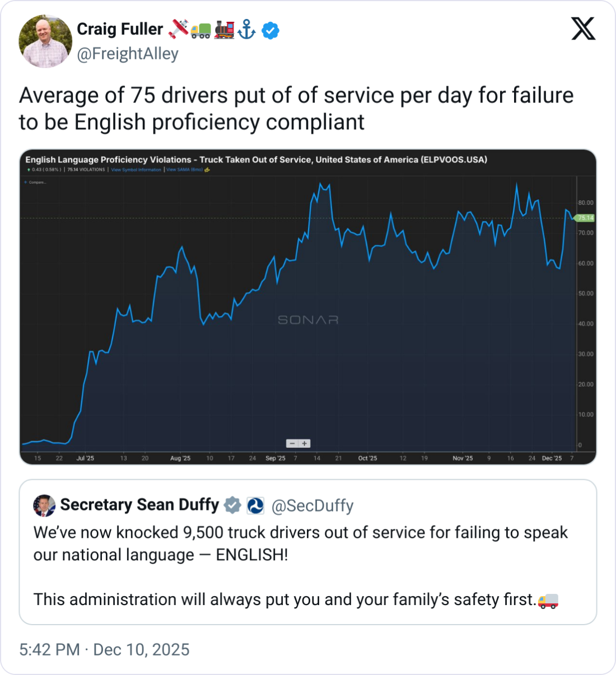Click the X logo in the corner
This screenshot has width=616, height=675.
click(583, 29)
